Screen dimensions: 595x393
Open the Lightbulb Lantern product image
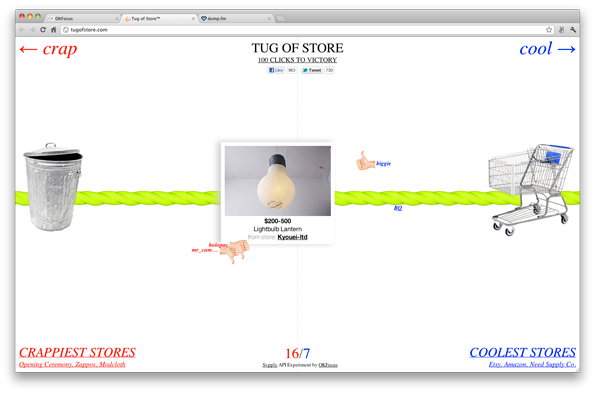(x=278, y=181)
